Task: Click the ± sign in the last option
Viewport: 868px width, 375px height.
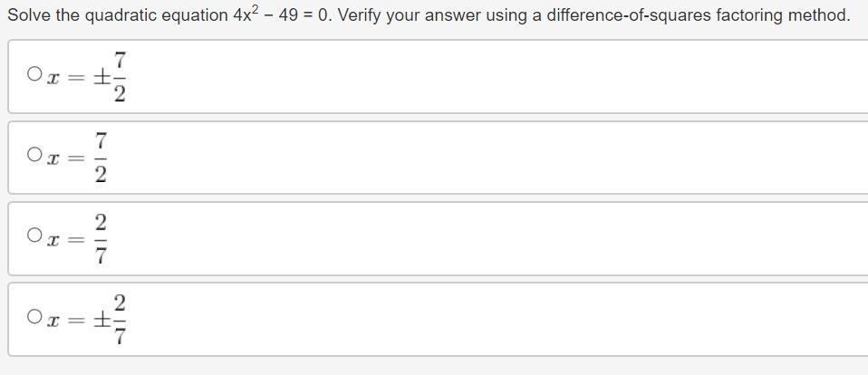Action: 101,321
